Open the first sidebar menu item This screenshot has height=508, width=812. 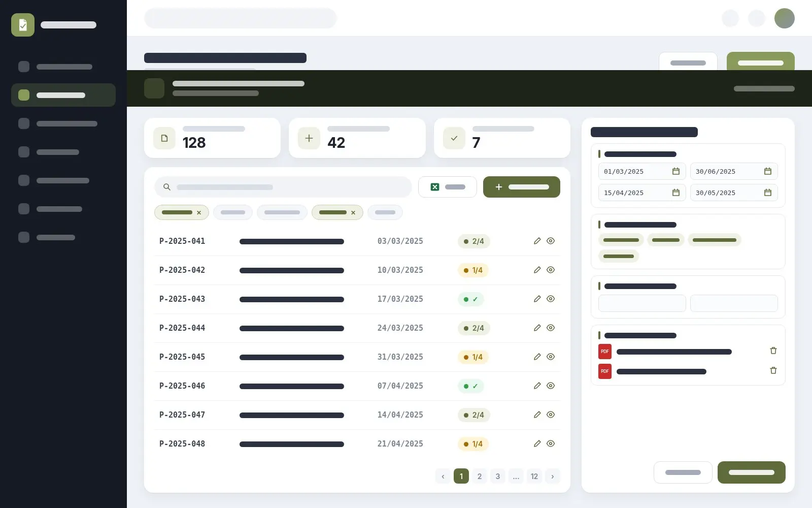63,67
